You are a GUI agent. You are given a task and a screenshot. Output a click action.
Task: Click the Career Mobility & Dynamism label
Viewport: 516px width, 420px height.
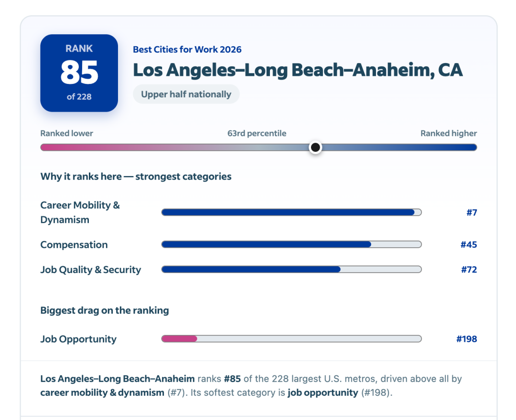click(x=80, y=212)
